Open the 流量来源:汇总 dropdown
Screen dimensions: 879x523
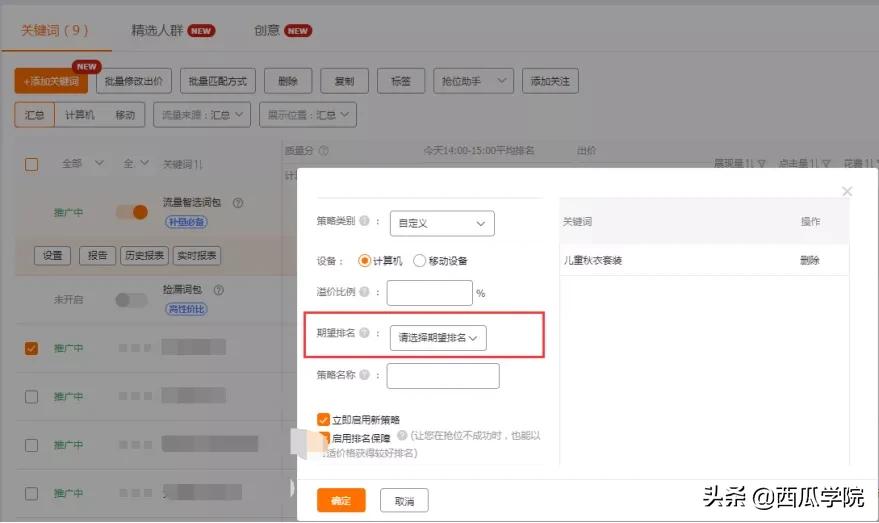click(202, 115)
